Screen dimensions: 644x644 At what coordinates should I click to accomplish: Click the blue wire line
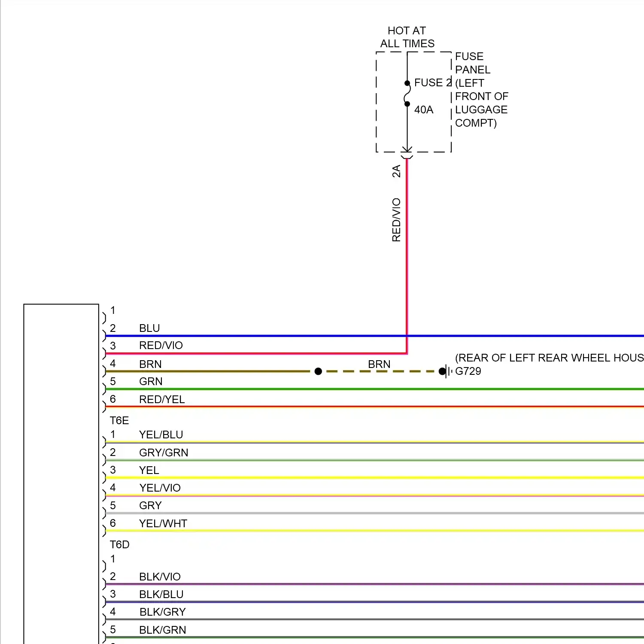pos(374,336)
